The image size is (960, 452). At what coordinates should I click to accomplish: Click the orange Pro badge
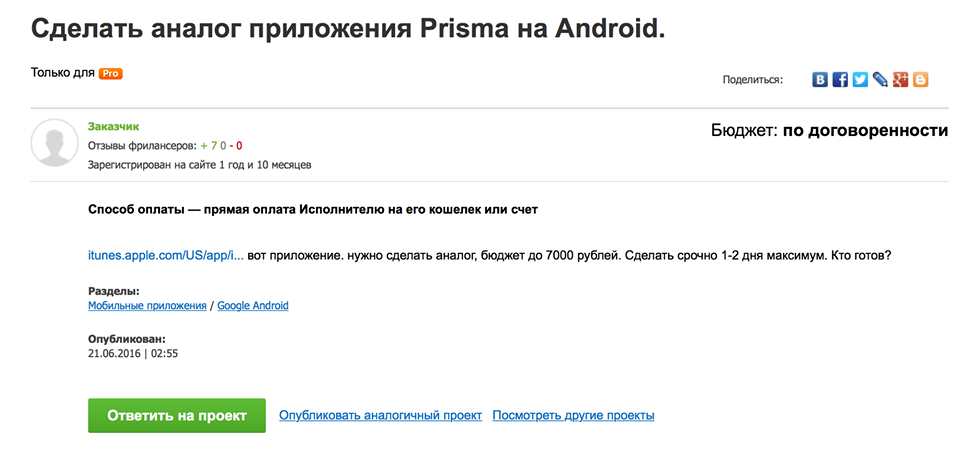click(111, 73)
